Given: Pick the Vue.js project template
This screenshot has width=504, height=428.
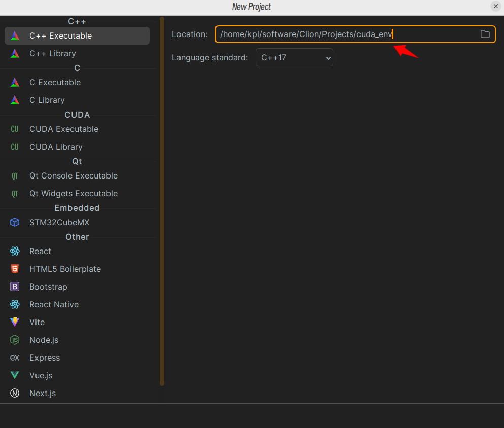Looking at the screenshot, I should (x=77, y=375).
